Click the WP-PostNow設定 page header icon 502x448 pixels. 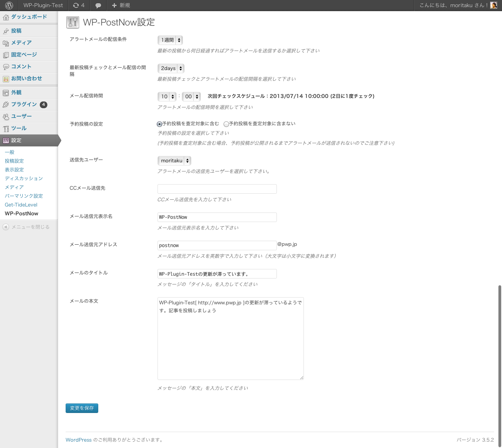(73, 22)
